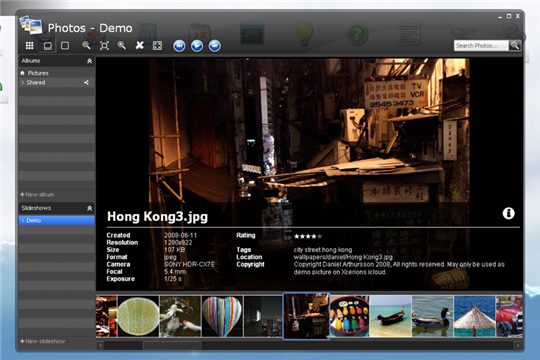Click the zoom in magnifier icon
The image size is (540, 360).
coord(122,45)
